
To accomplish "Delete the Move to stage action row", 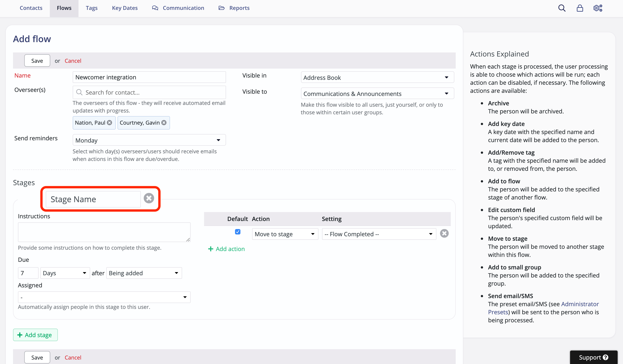I will 444,233.
